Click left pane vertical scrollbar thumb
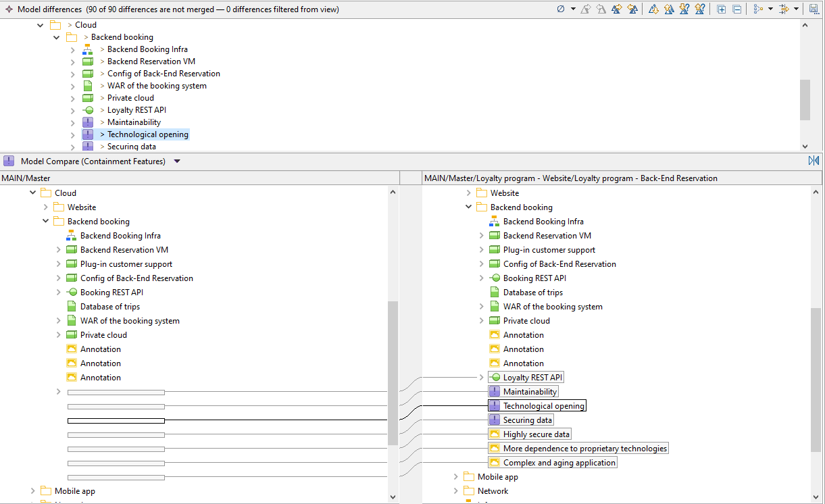This screenshot has width=825, height=504. [393, 373]
